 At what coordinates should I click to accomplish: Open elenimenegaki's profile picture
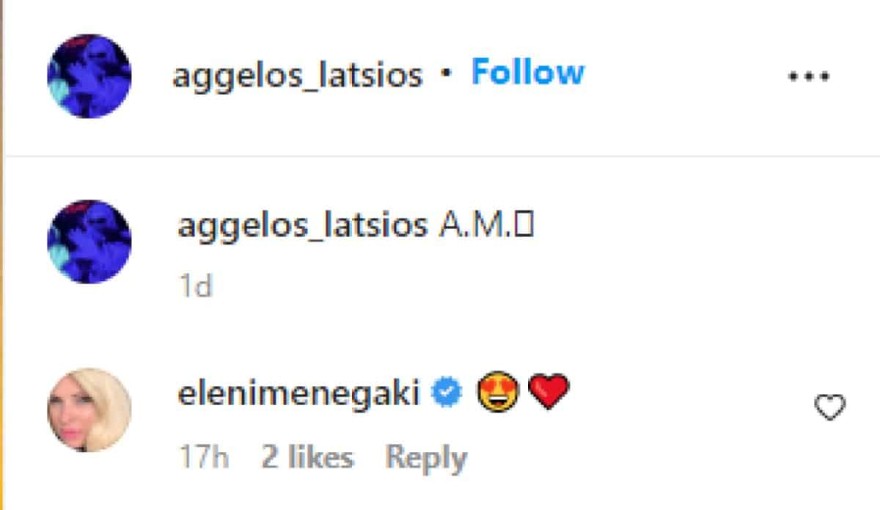(89, 410)
